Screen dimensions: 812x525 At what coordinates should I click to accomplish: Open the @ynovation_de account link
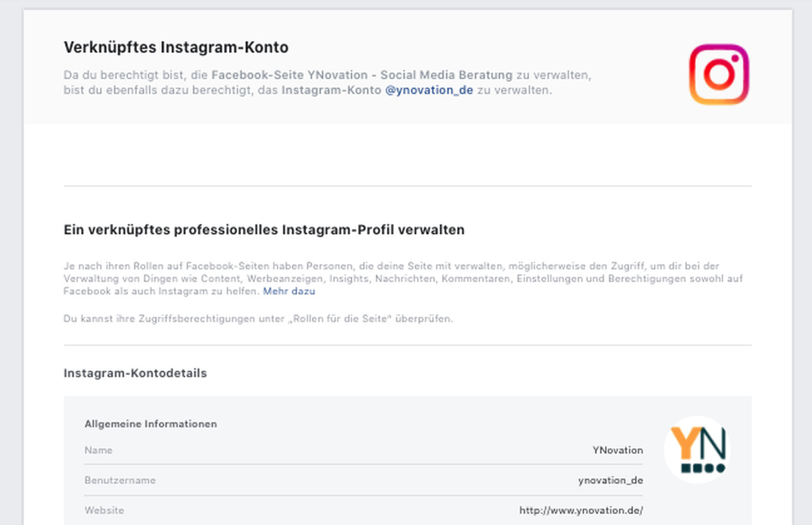[429, 90]
